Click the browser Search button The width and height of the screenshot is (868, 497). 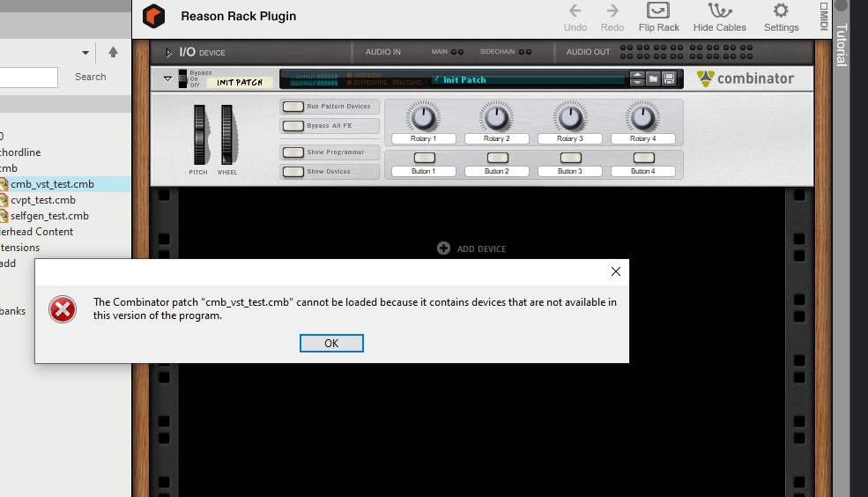91,77
